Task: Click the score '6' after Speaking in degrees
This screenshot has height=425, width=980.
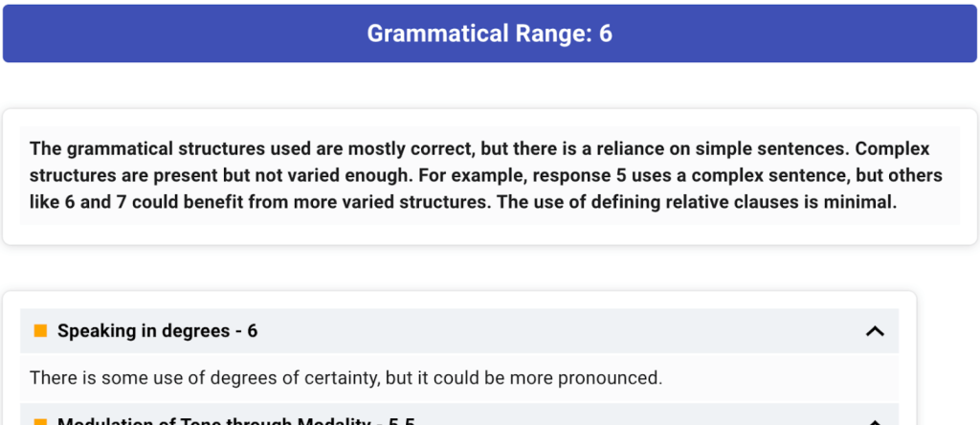Action: 253,330
